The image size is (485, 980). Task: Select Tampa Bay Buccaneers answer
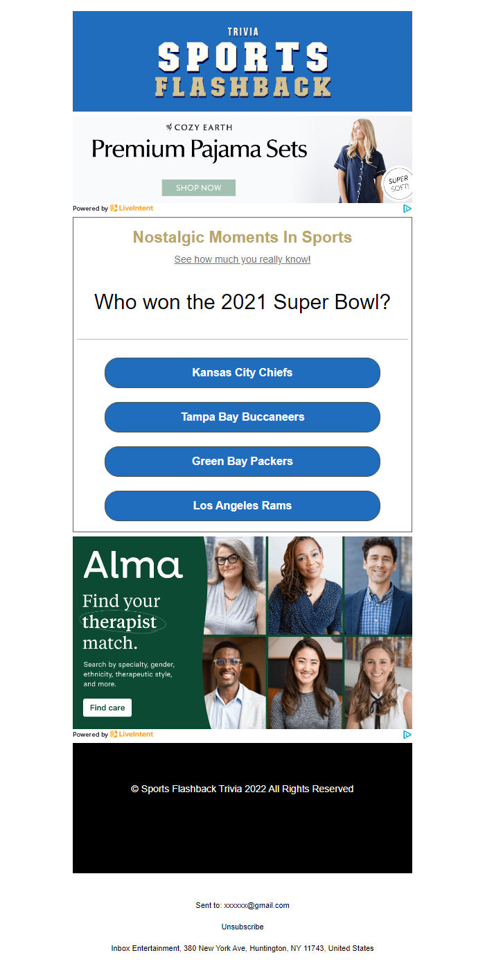[x=242, y=417]
